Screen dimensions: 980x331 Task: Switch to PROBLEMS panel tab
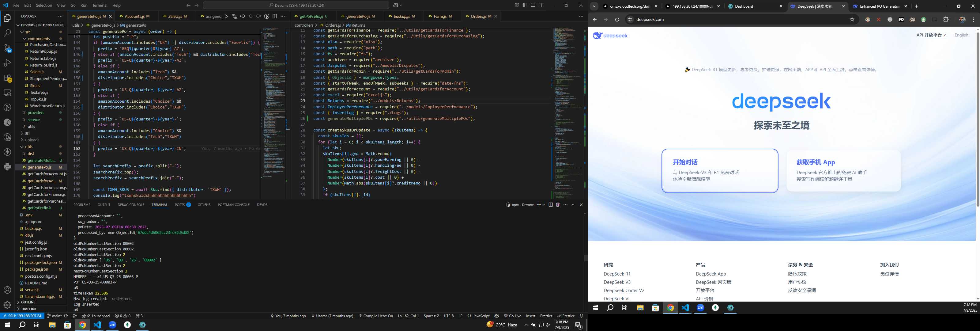coord(82,205)
